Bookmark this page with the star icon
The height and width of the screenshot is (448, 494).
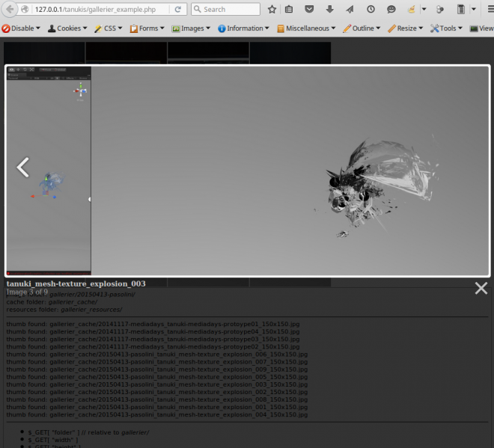click(x=272, y=10)
